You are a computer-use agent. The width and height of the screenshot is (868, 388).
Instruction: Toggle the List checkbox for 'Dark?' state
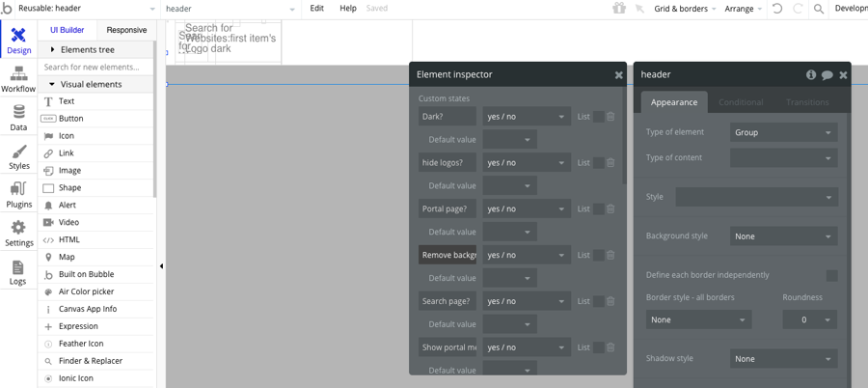click(598, 117)
